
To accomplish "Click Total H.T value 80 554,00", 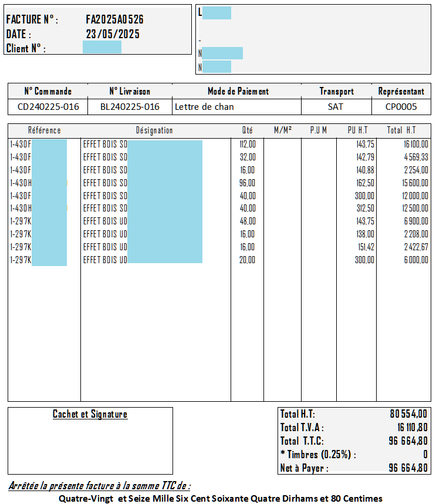I will 408,414.
